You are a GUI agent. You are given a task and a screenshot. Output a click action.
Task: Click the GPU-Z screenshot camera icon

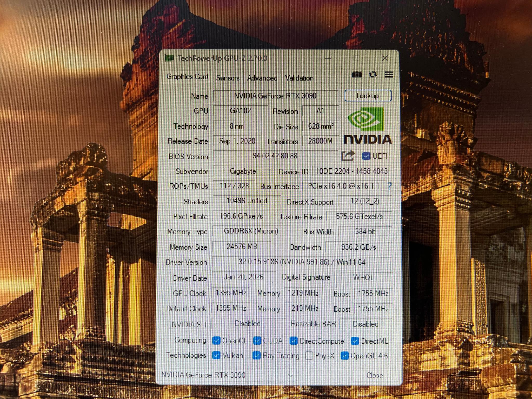[x=357, y=75]
